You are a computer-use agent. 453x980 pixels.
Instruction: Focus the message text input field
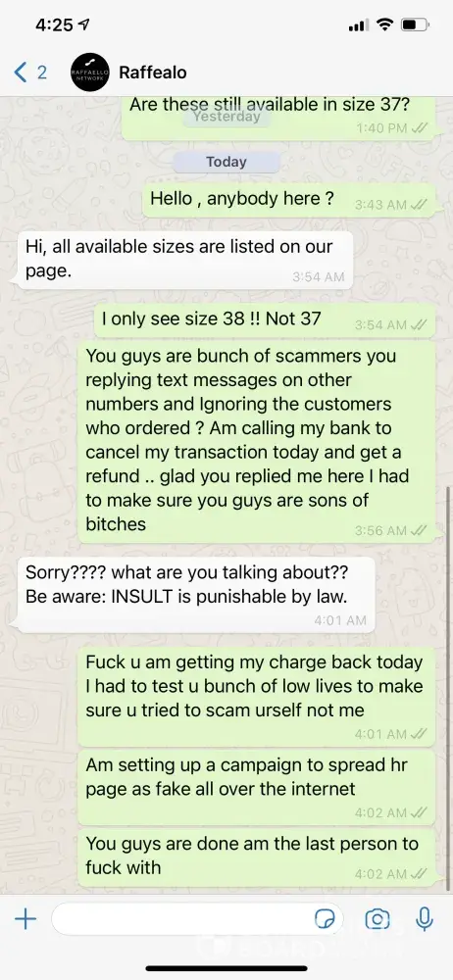coord(198,919)
